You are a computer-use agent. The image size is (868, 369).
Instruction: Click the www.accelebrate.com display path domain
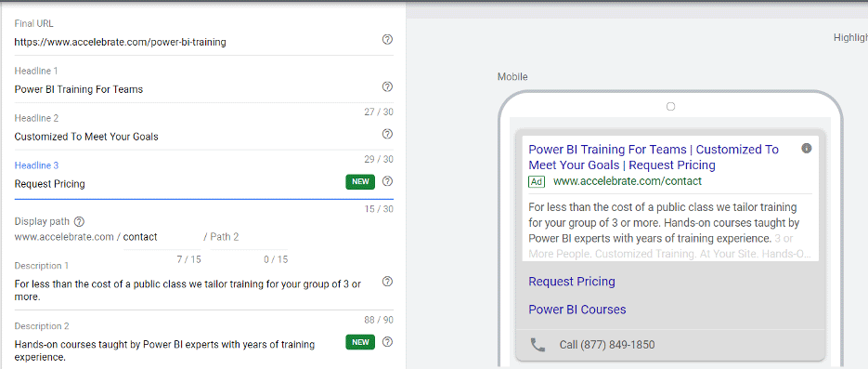click(64, 237)
